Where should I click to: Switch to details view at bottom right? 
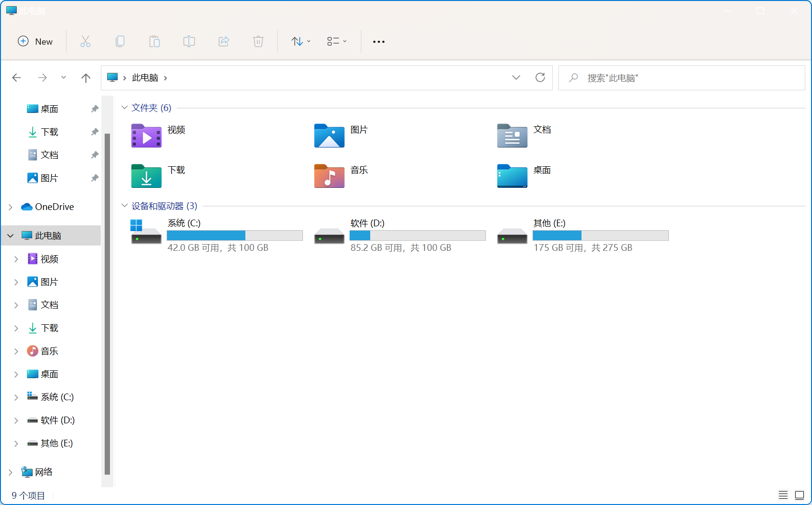(783, 494)
